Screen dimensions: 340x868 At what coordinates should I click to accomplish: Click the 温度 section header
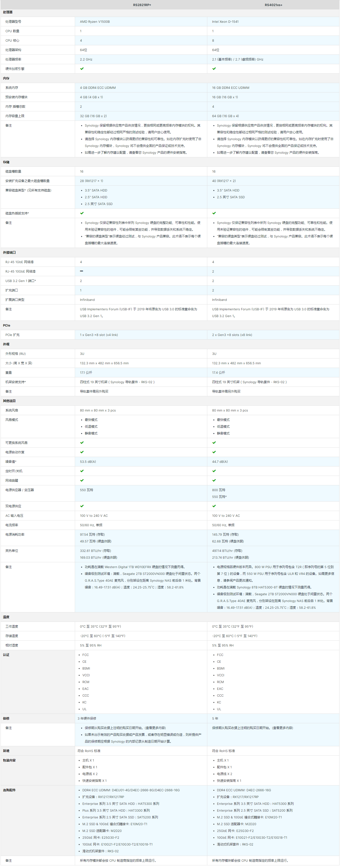pos(6,617)
